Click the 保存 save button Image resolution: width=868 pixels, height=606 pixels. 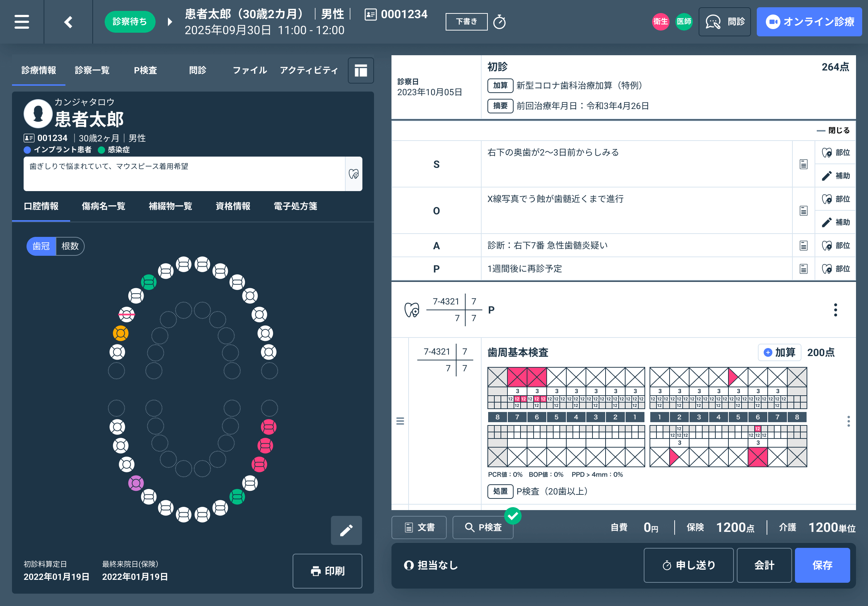(x=822, y=565)
